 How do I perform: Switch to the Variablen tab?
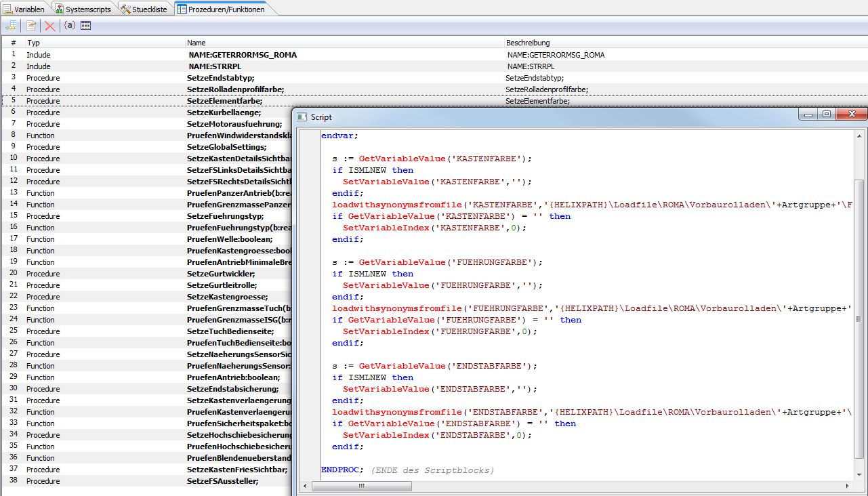point(25,8)
